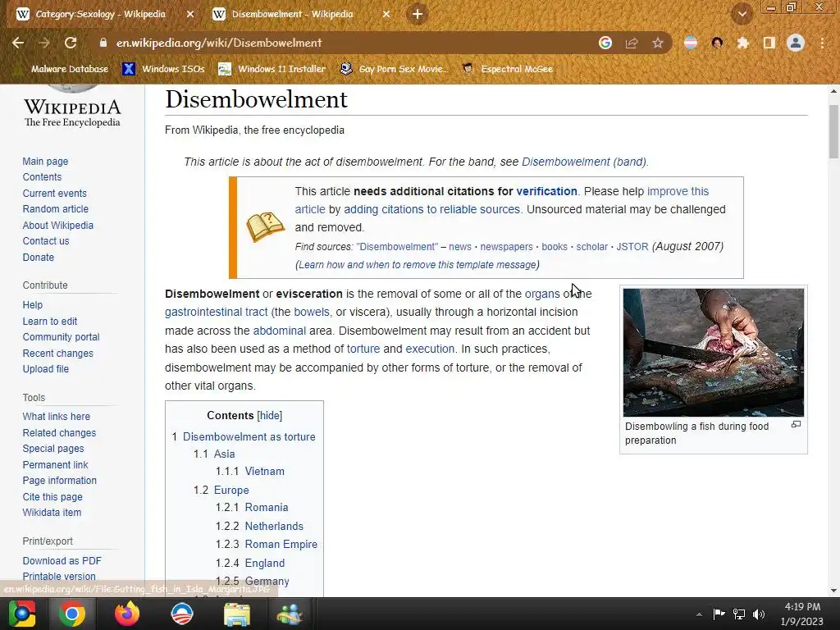This screenshot has width=840, height=630.
Task: Open the execution link in the intro
Action: (430, 349)
